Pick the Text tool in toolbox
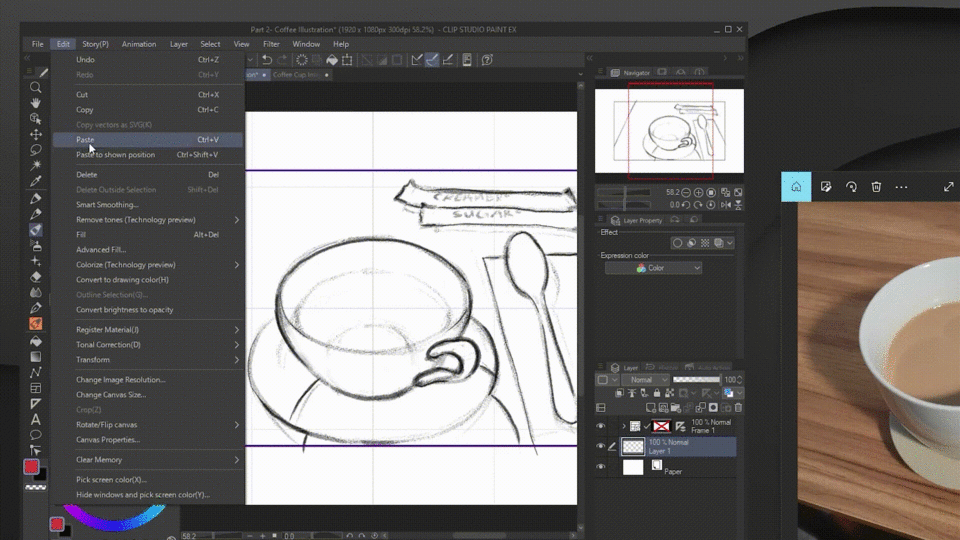 click(35, 419)
